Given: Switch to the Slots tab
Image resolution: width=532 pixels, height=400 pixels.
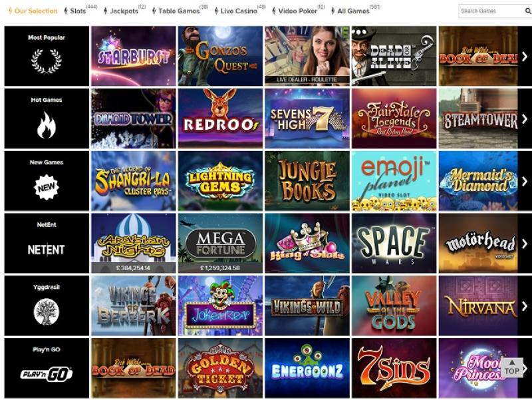Looking at the screenshot, I should pyautogui.click(x=78, y=11).
